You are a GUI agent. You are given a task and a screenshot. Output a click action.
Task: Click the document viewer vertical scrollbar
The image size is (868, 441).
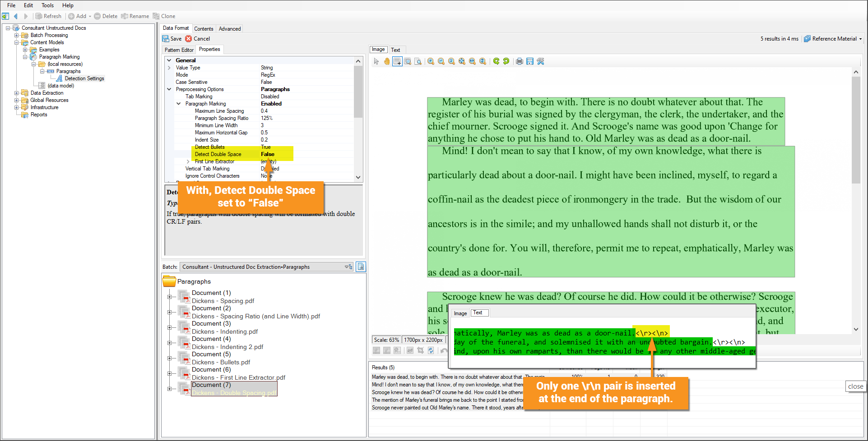point(856,131)
